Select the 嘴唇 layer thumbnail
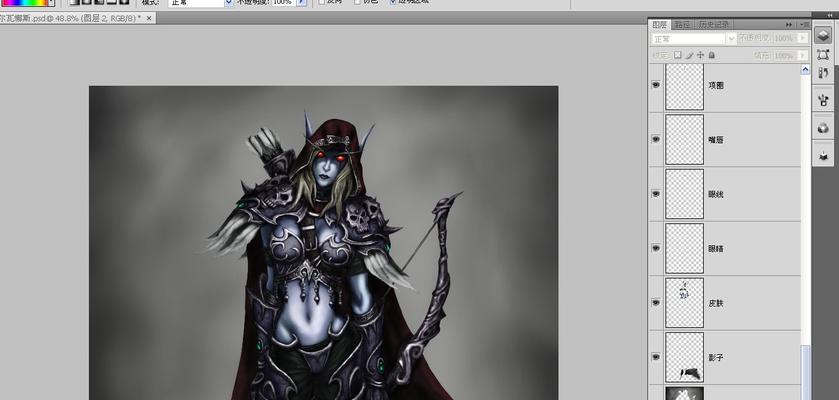The image size is (839, 400). (684, 140)
